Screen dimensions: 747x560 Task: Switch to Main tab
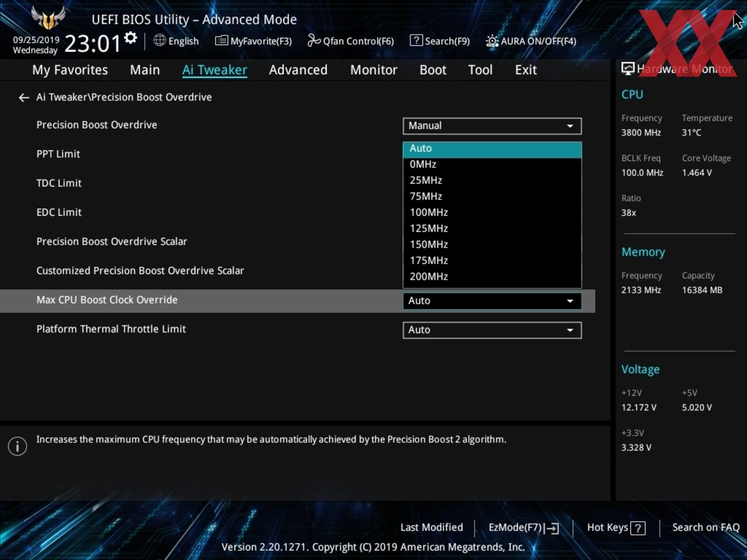145,70
